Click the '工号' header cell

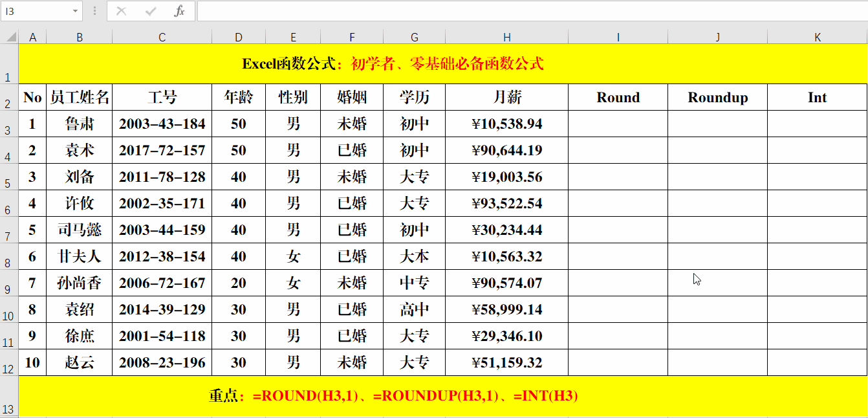[x=162, y=97]
